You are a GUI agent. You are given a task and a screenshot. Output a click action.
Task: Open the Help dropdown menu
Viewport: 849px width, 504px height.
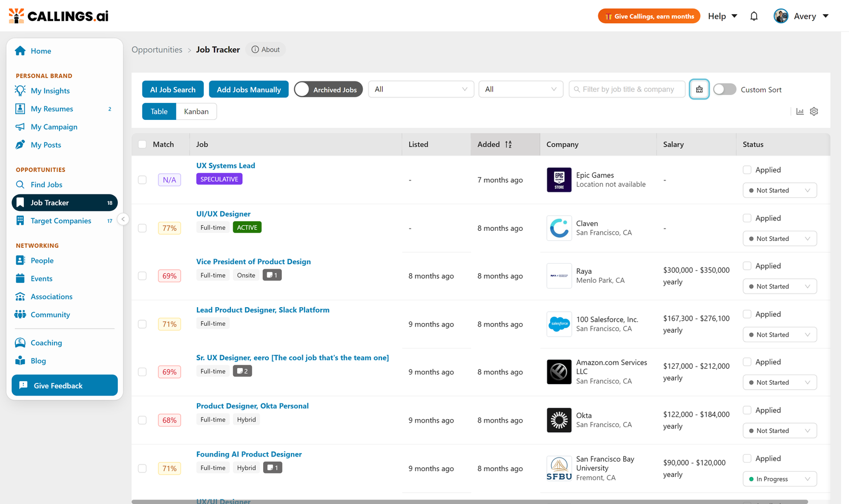pyautogui.click(x=723, y=16)
